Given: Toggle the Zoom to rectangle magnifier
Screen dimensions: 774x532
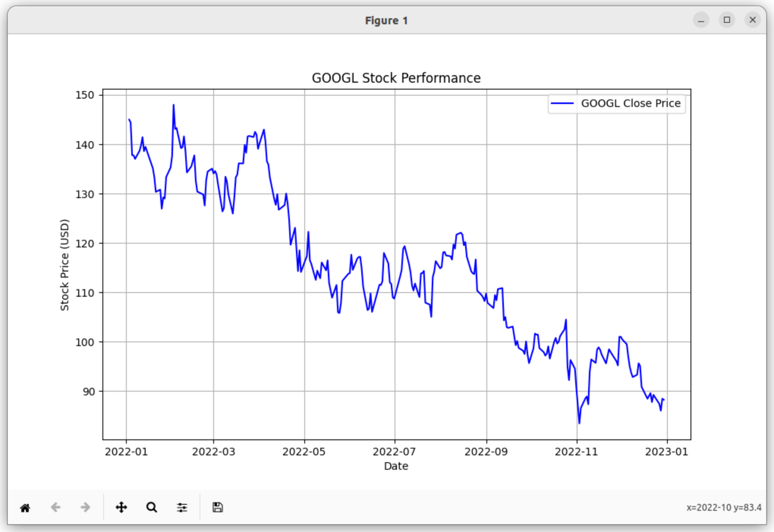Looking at the screenshot, I should [x=152, y=507].
